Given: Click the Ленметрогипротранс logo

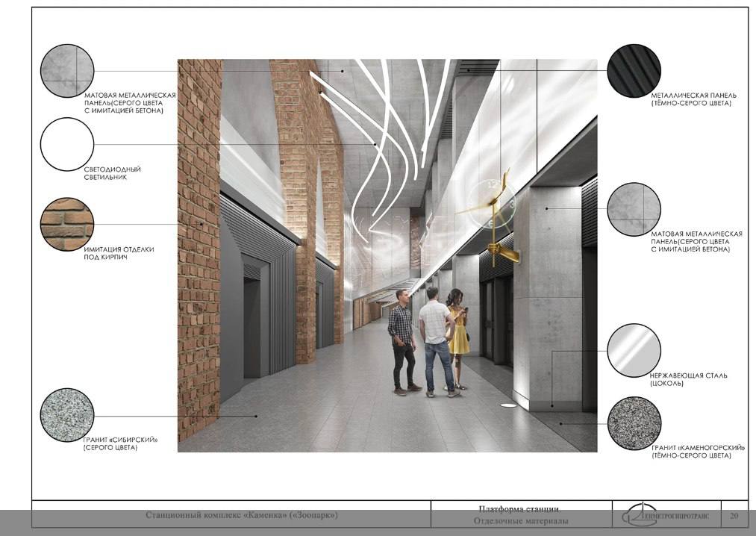Looking at the screenshot, I should pyautogui.click(x=669, y=515).
